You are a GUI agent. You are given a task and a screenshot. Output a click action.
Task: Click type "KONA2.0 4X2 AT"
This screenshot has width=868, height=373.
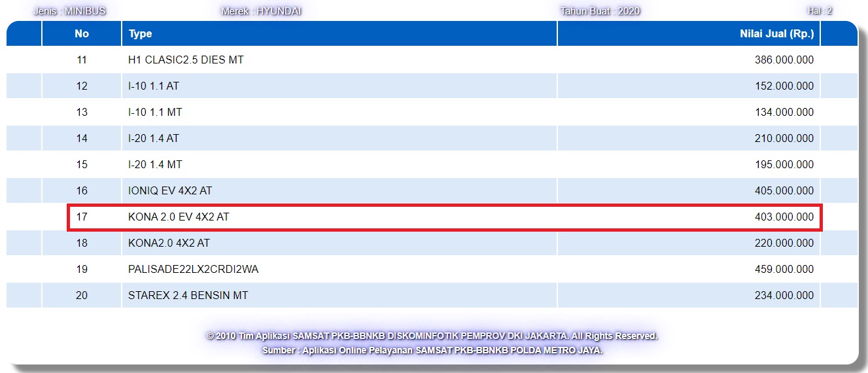click(x=169, y=243)
